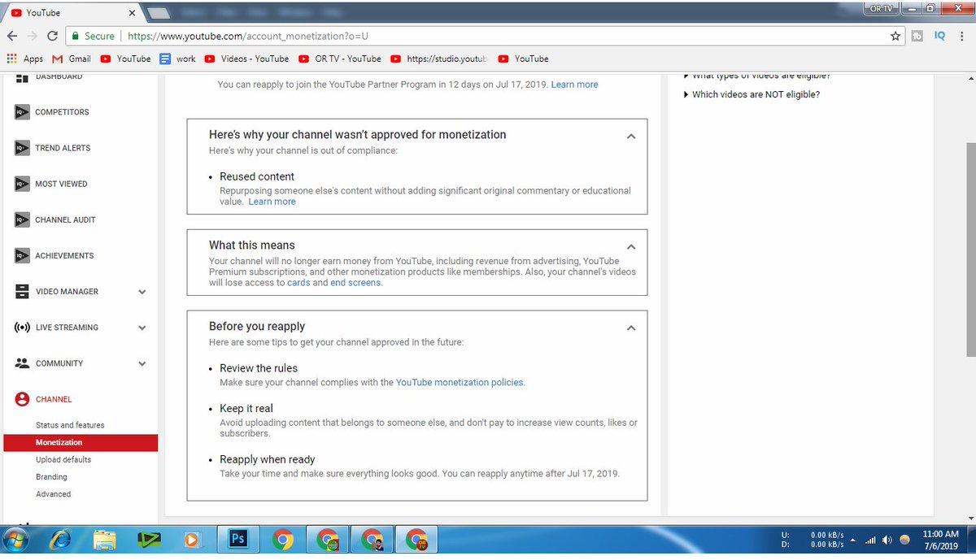Open the Gmail bookmark
The image size is (976, 560).
tap(72, 59)
